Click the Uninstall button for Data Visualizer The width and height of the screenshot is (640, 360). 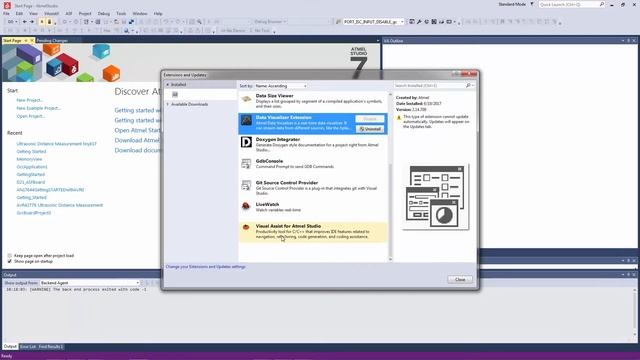click(x=370, y=129)
